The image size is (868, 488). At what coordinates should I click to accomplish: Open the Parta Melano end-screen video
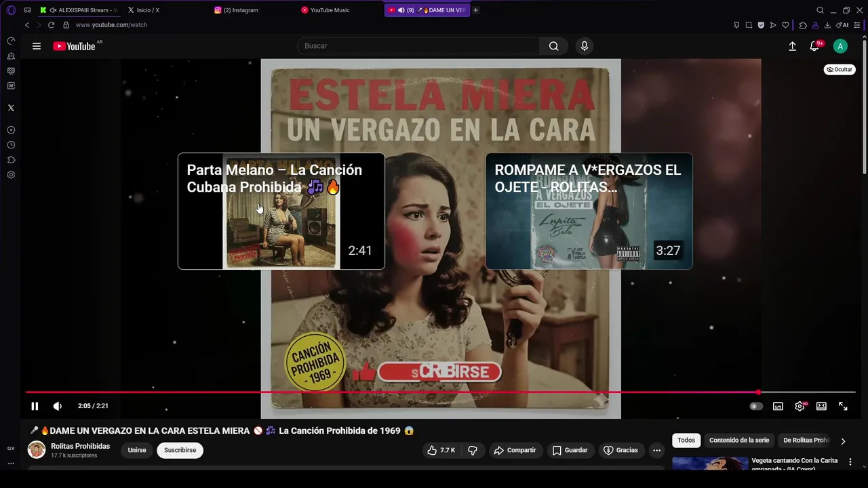(281, 211)
